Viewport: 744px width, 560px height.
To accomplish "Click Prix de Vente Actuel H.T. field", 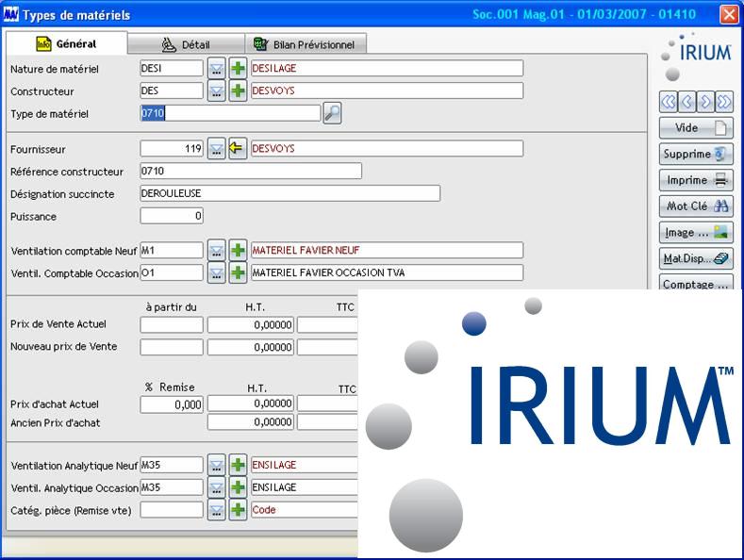I will pyautogui.click(x=251, y=325).
